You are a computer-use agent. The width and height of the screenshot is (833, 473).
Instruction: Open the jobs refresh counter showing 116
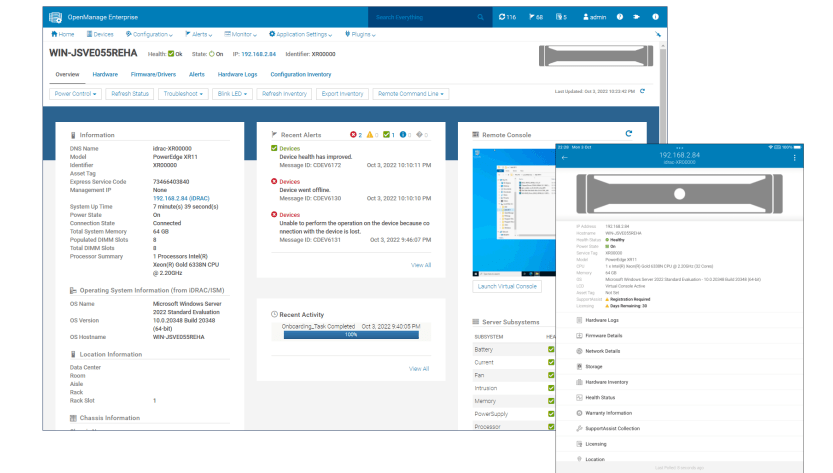click(507, 17)
